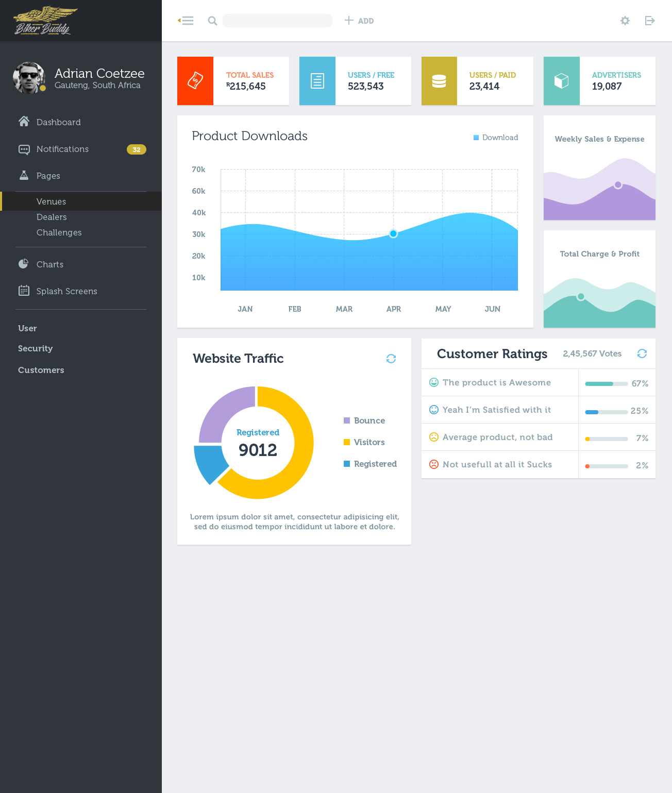Viewport: 672px width, 793px height.
Task: Click the 67% Awesome rating bar
Action: (606, 384)
